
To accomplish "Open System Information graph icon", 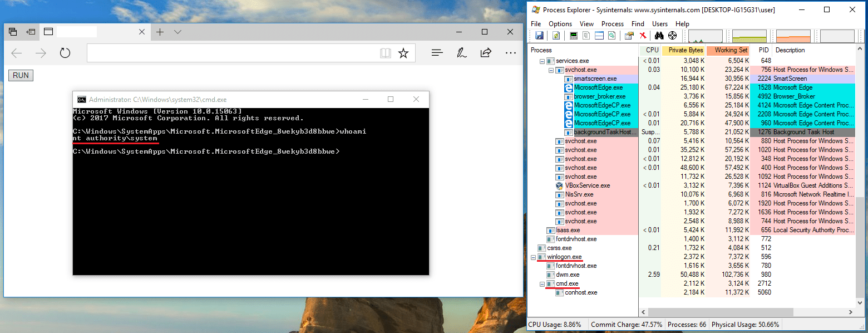I will 574,36.
